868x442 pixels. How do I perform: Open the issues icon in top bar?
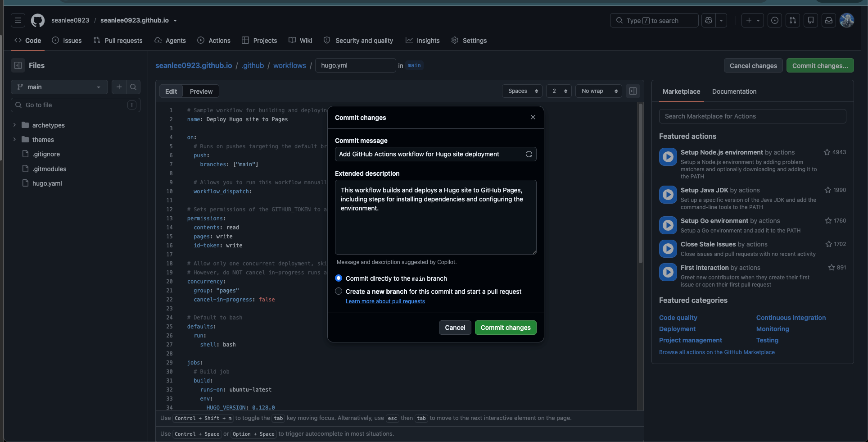coord(775,20)
